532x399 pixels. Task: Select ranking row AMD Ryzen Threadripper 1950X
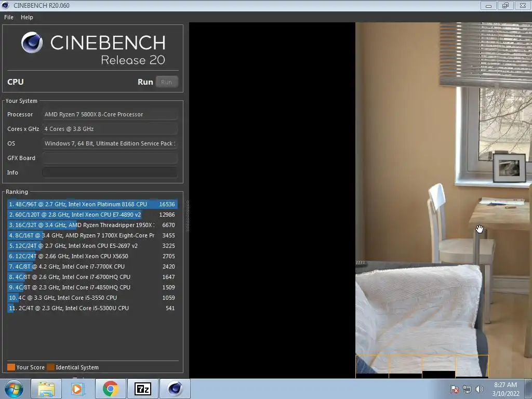[92, 225]
